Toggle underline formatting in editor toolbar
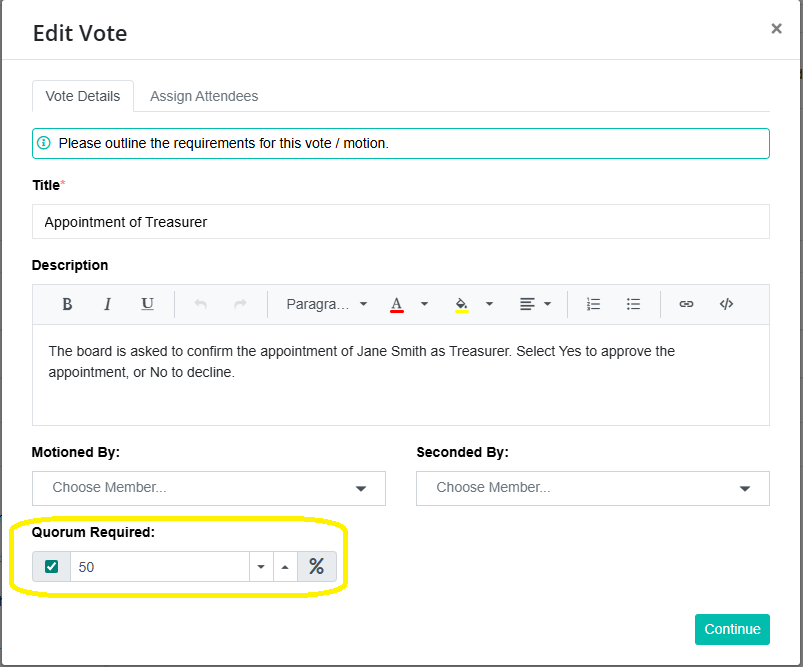This screenshot has height=667, width=803. pyautogui.click(x=147, y=304)
